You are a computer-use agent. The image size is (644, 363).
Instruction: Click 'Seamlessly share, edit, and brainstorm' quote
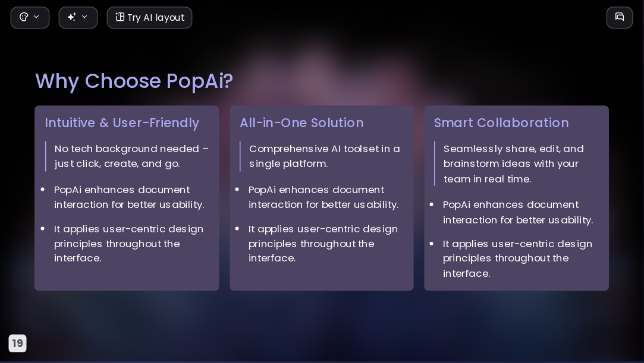[x=513, y=163]
